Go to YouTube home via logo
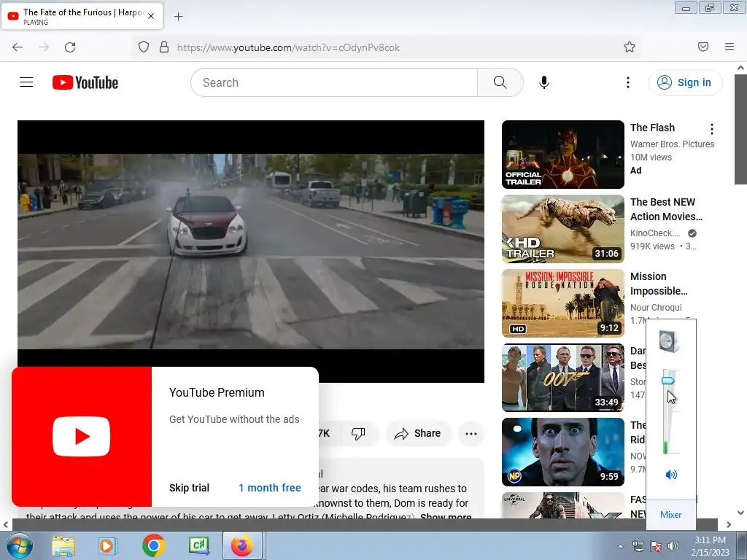Screen dimensions: 747x560 85,82
